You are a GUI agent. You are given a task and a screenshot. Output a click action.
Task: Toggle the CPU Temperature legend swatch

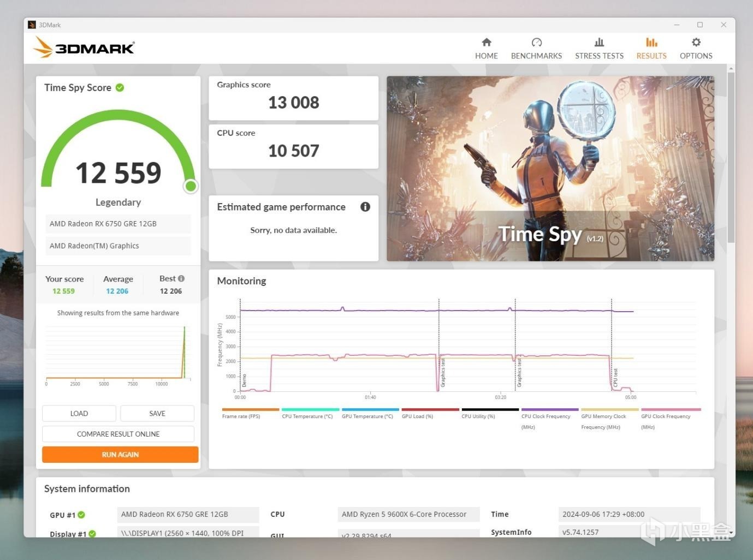(x=311, y=409)
